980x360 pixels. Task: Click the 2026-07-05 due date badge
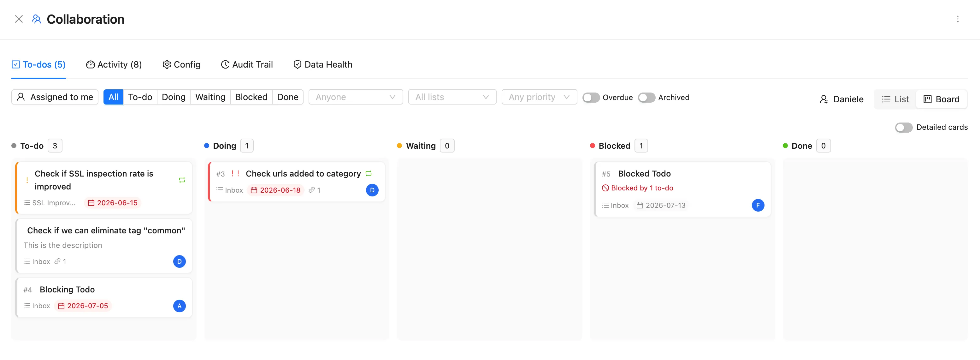point(83,306)
